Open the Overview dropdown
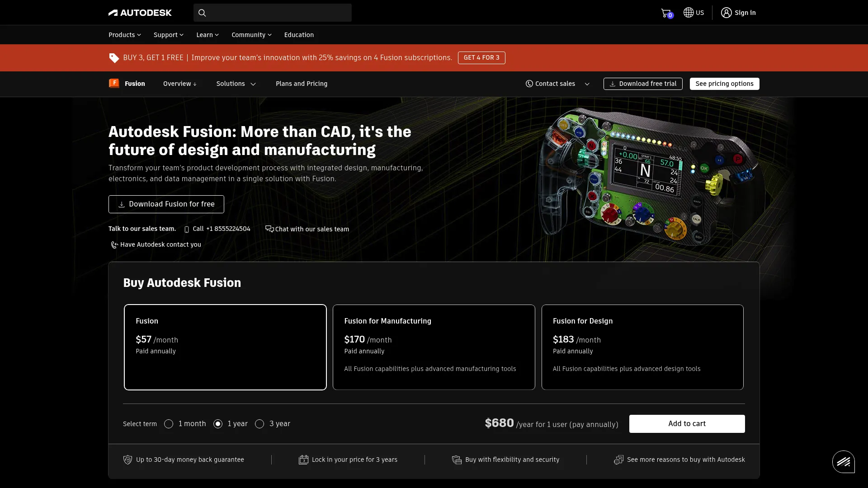This screenshot has height=488, width=868. point(180,84)
